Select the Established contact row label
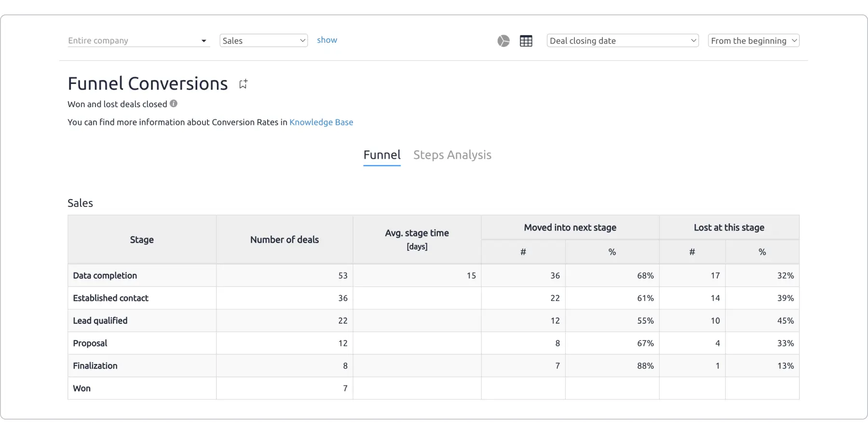This screenshot has width=868, height=434. 111,298
